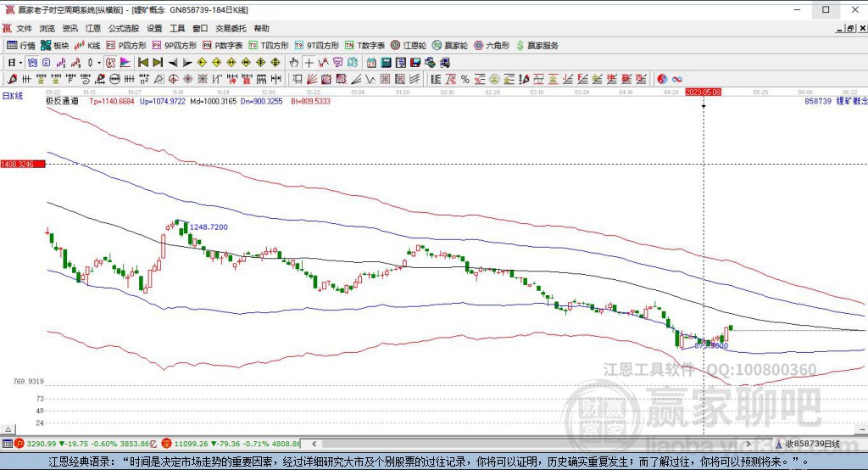Screen dimensions: 868x470
Task: Click the 日K线 period label
Action: [x=13, y=96]
